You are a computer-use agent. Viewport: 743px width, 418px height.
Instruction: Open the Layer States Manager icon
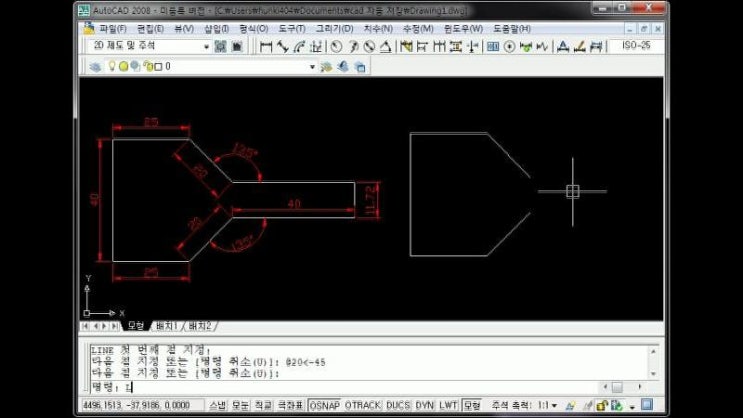[360, 67]
